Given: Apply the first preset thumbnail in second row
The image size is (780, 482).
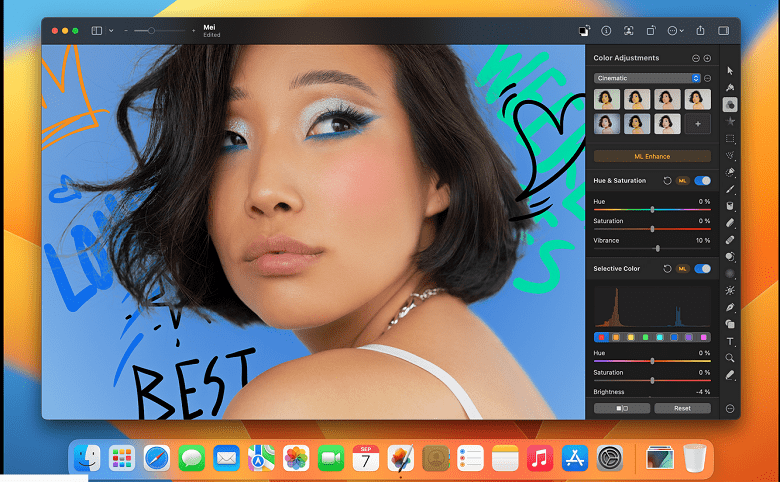Looking at the screenshot, I should [607, 124].
